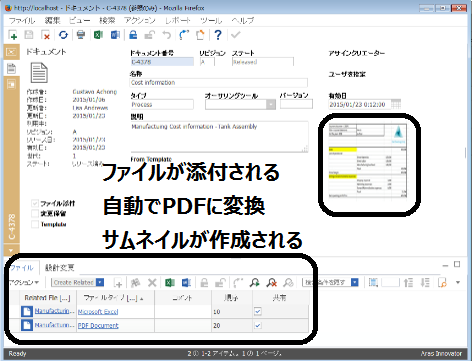
Task: Click the Related File column header
Action: click(x=47, y=298)
